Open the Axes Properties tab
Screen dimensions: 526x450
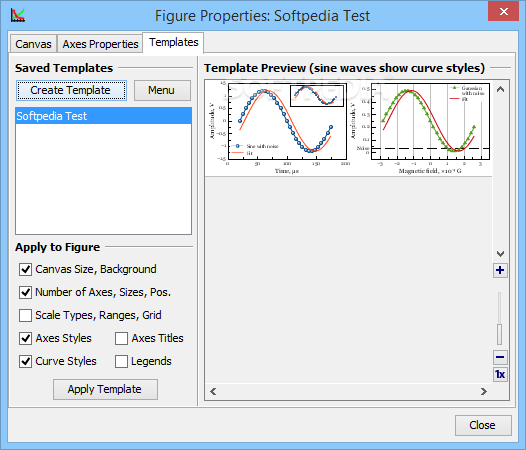(100, 44)
